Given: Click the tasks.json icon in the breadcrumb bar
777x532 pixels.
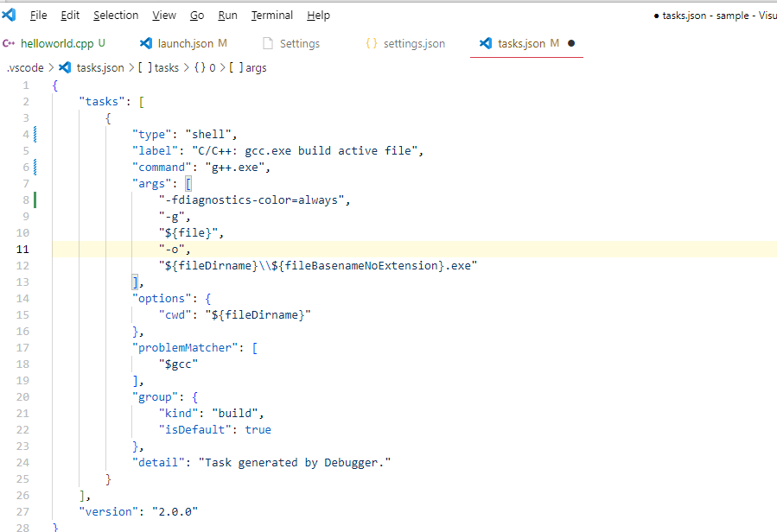Looking at the screenshot, I should (x=66, y=66).
